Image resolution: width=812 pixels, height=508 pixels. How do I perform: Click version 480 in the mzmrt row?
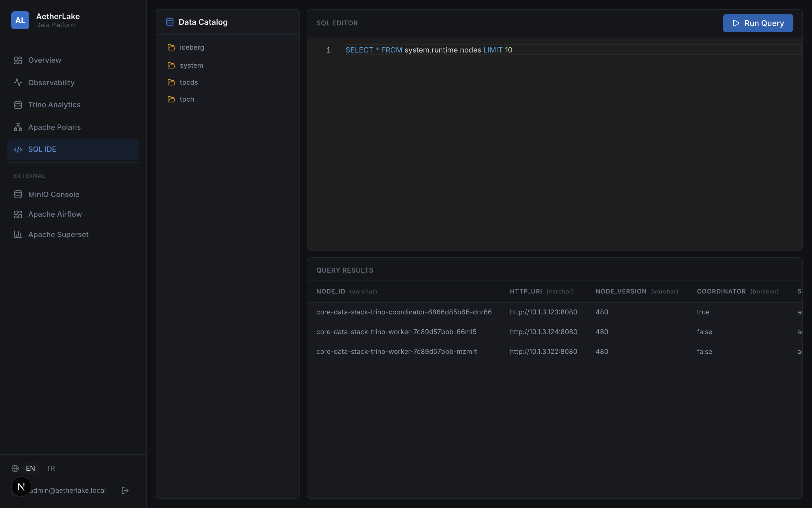602,351
